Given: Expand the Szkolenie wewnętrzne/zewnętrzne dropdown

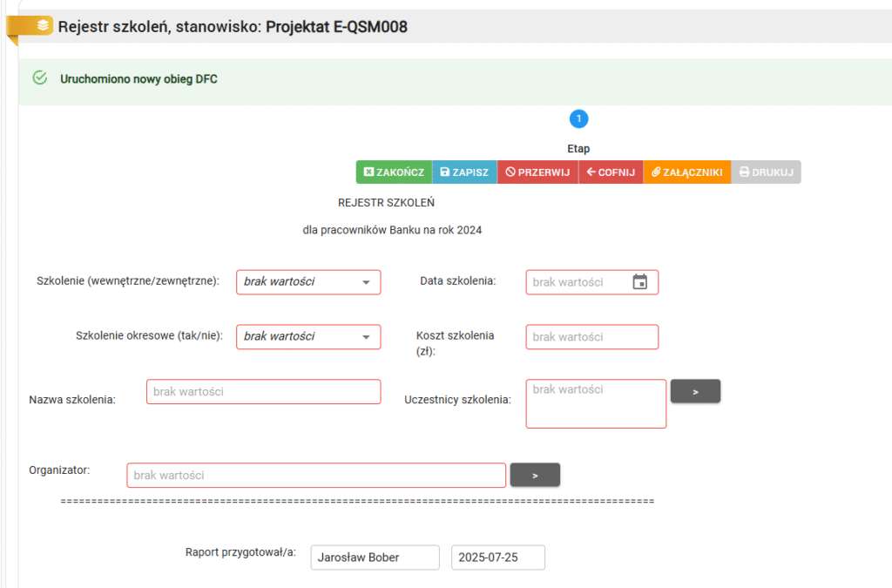Looking at the screenshot, I should point(308,282).
